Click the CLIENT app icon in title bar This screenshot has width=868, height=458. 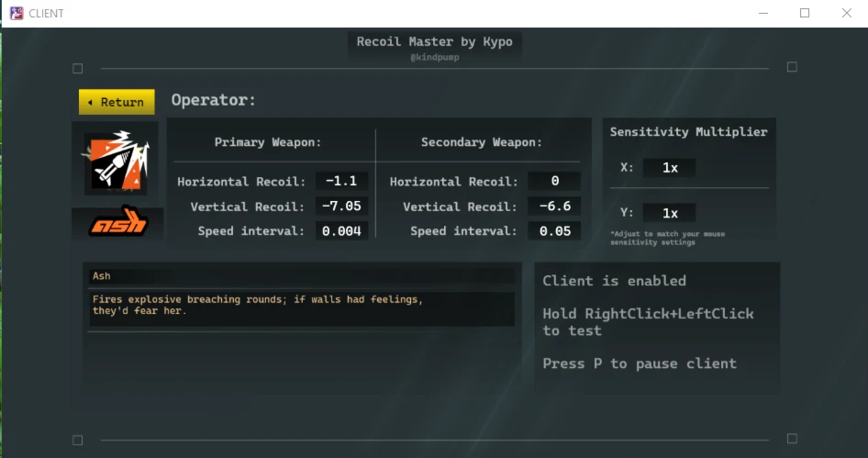[x=16, y=13]
